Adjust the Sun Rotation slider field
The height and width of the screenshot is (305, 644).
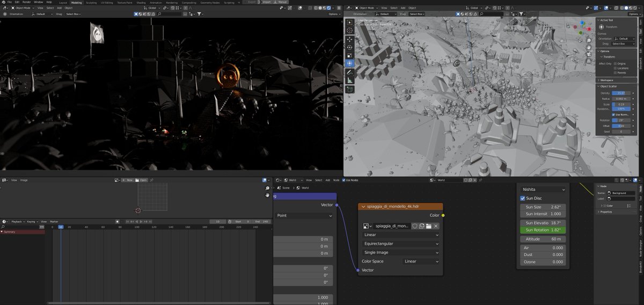click(543, 230)
